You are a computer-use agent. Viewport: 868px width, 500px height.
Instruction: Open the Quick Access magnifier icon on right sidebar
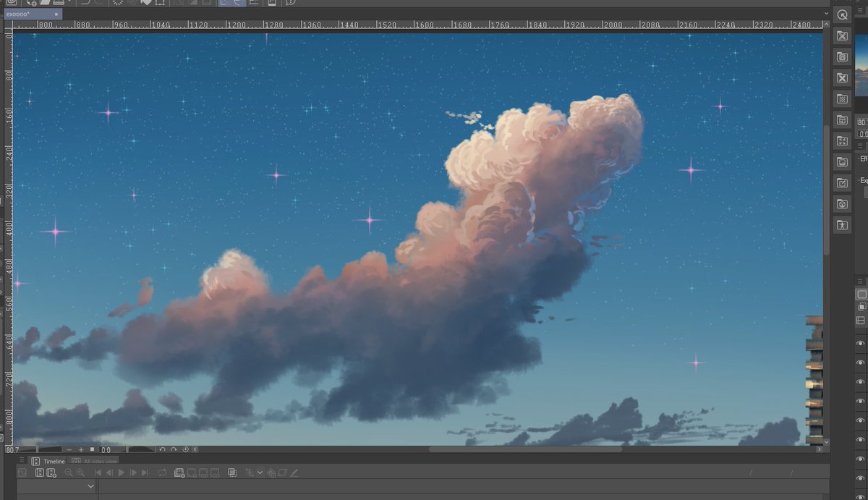coord(841,13)
